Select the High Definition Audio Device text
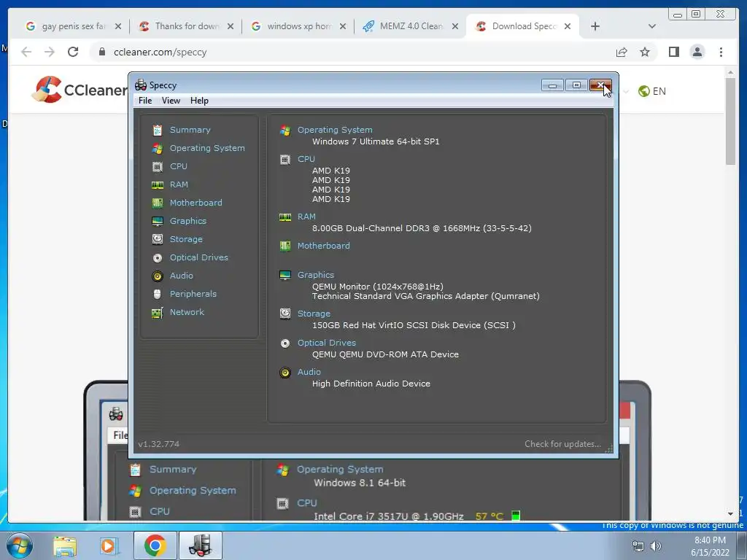747x560 pixels. 371,384
